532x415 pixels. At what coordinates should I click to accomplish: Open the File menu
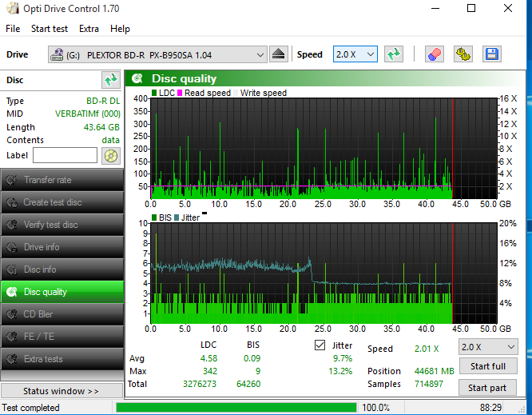point(13,29)
